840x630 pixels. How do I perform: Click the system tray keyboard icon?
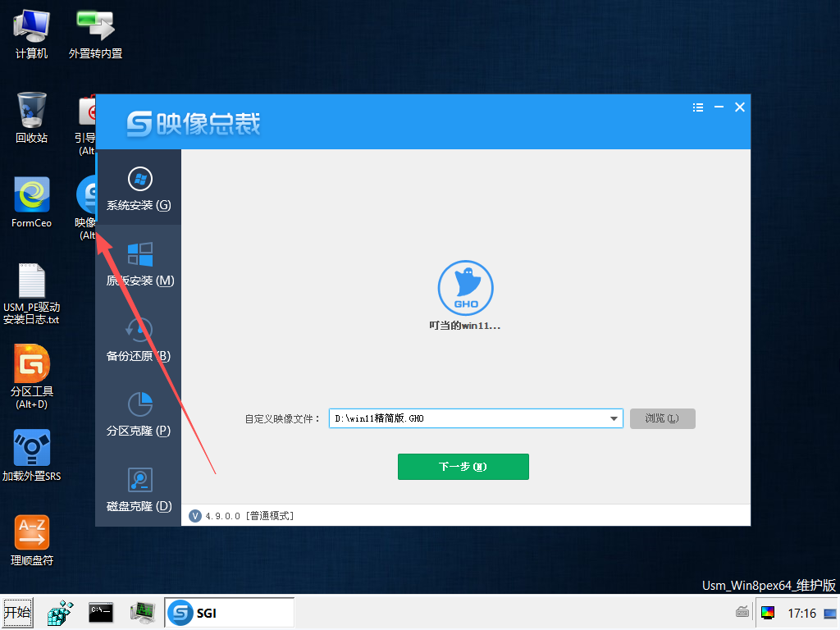(742, 612)
